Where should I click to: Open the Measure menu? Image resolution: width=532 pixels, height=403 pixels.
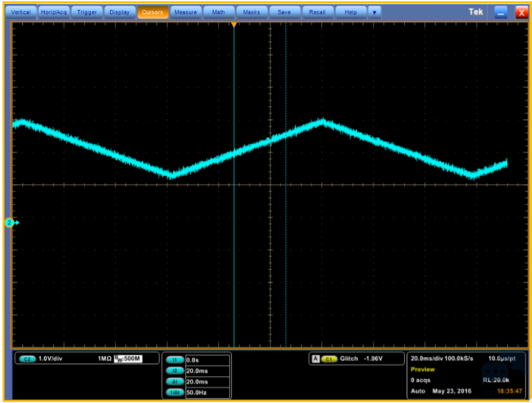(x=185, y=12)
